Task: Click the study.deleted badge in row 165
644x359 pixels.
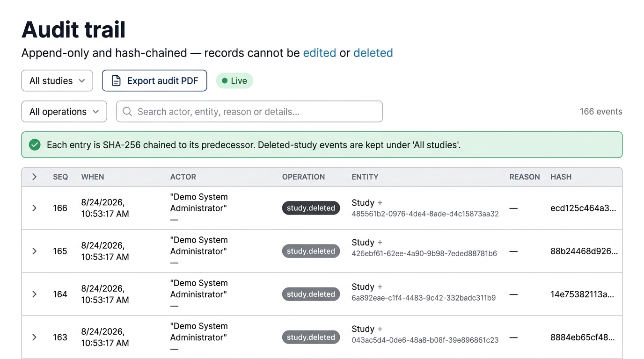Action: pyautogui.click(x=311, y=251)
